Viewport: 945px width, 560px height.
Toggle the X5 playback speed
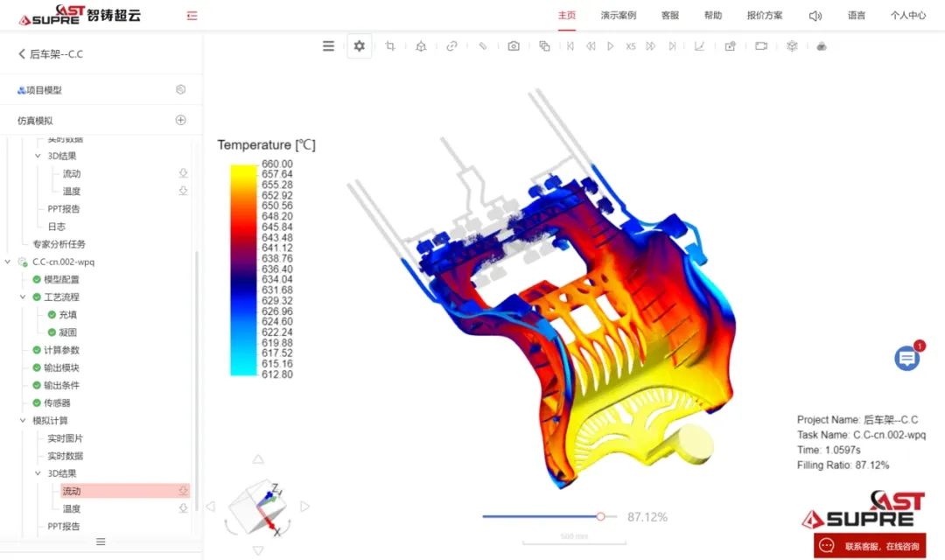tap(631, 46)
